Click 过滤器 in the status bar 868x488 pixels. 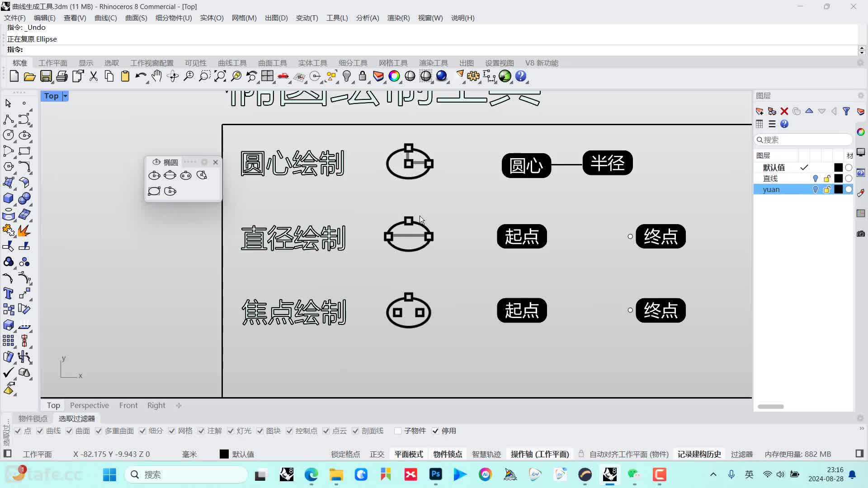742,454
